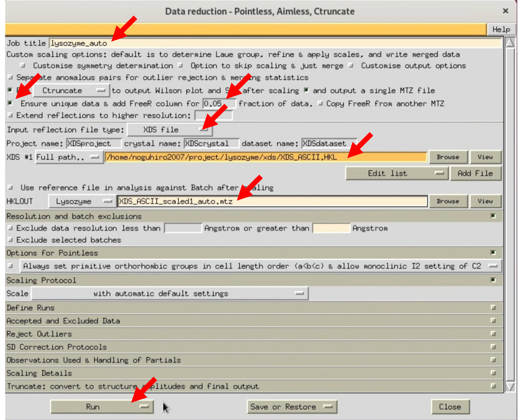Image resolution: width=518 pixels, height=420 pixels.
Task: Click the scrollbar up arrow
Action: tap(510, 42)
